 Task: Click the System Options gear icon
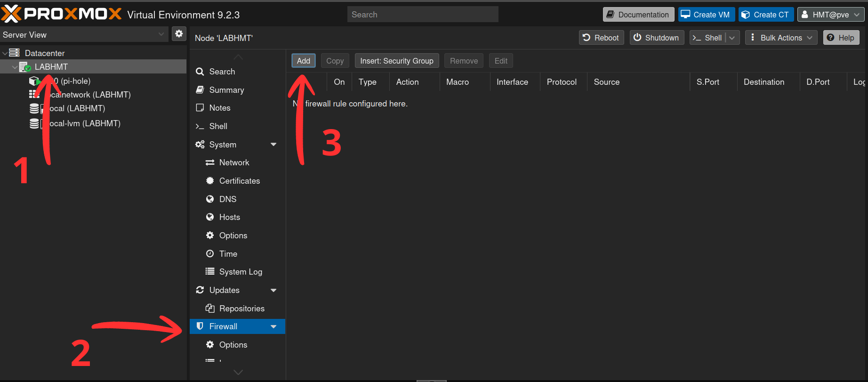tap(210, 235)
